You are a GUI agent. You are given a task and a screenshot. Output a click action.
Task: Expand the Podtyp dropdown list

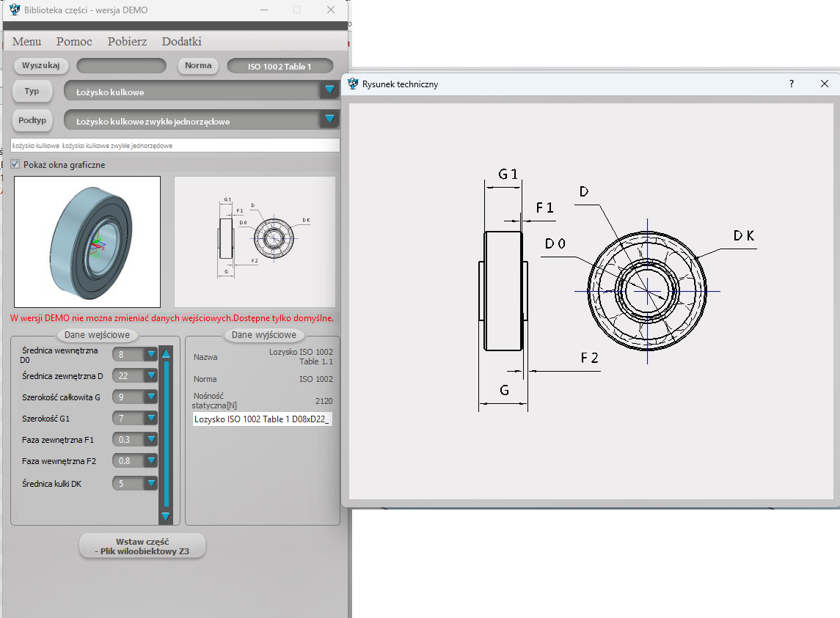329,119
